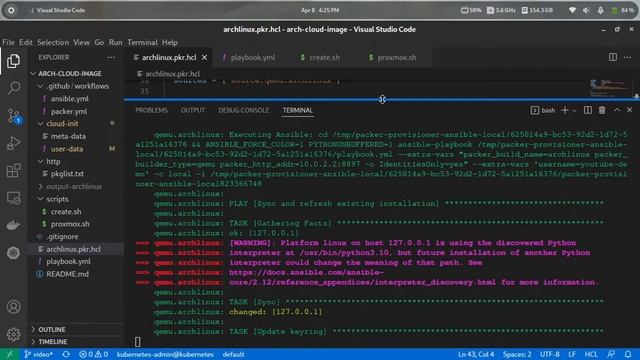Open Source Control view with badge
Screen dimensions: 640x360
[x=13, y=116]
